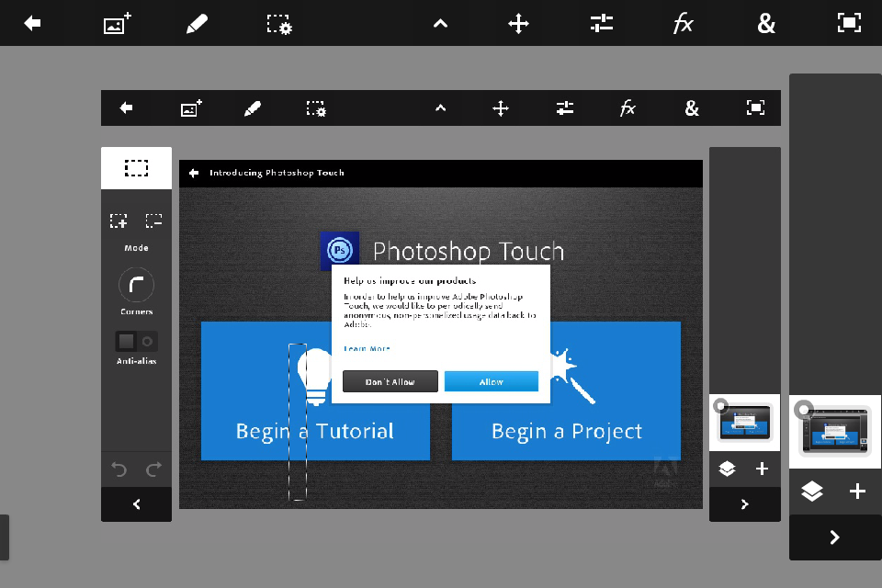Toggle the Anti-alias switch
Screen dimensions: 882x588
click(x=136, y=341)
